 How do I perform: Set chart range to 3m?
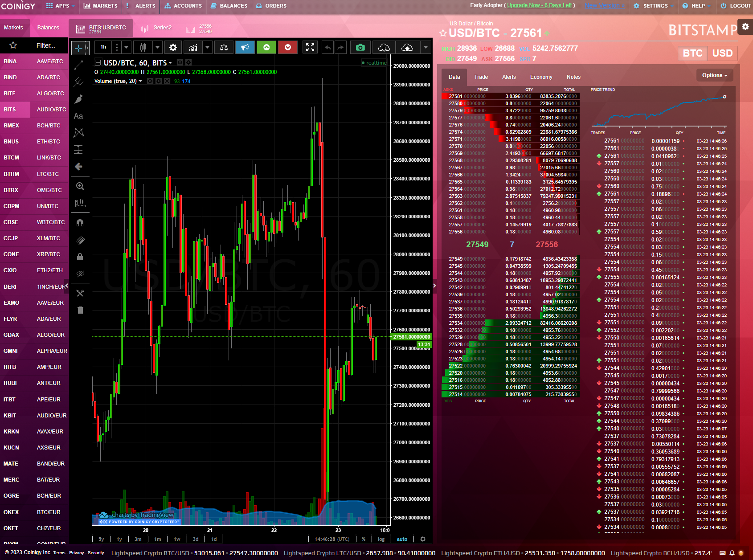pos(138,539)
